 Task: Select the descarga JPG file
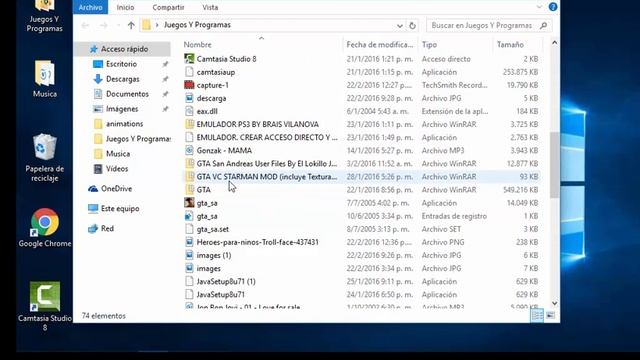(x=211, y=98)
